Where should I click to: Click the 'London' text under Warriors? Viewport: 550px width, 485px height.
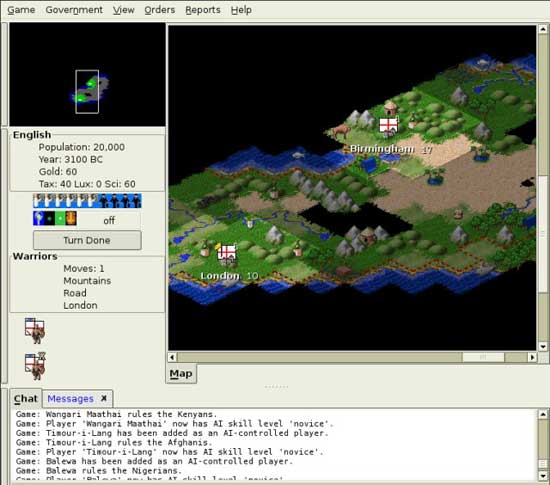pos(80,305)
